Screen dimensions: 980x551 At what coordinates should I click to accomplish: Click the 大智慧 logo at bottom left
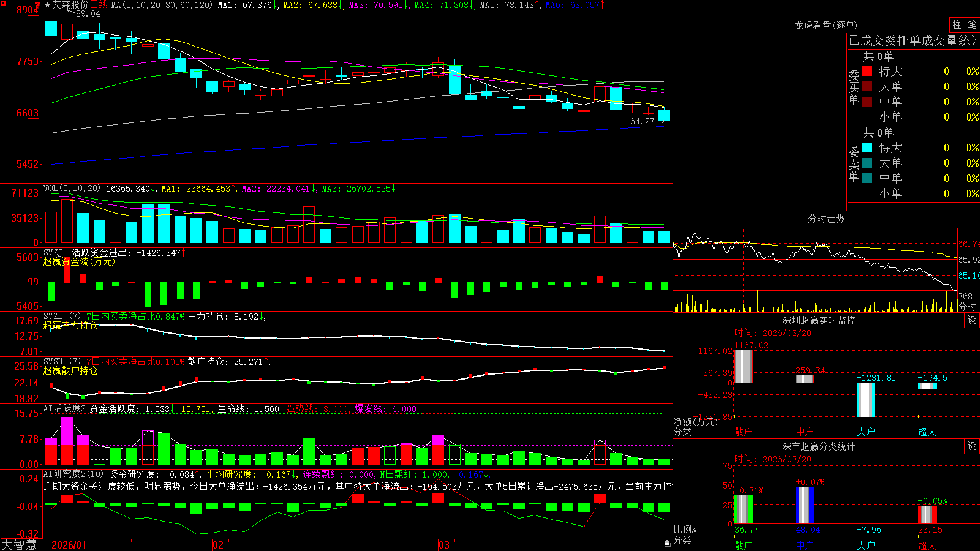coord(19,545)
